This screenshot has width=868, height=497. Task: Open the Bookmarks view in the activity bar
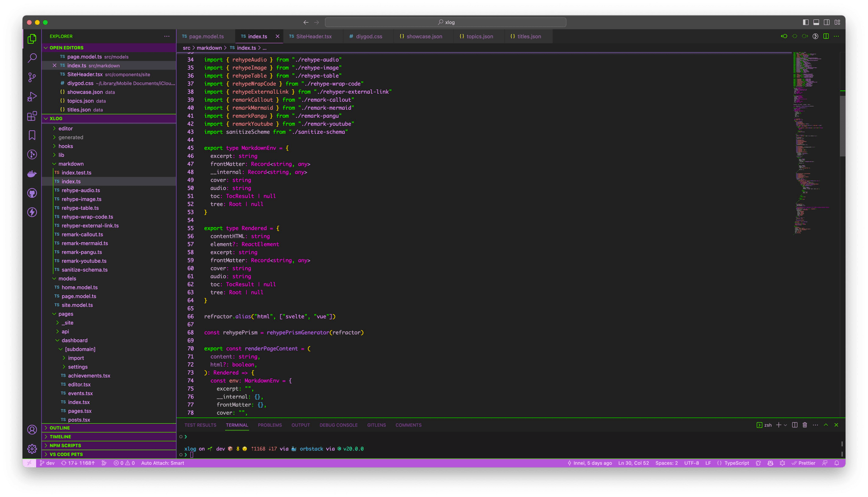tap(32, 135)
